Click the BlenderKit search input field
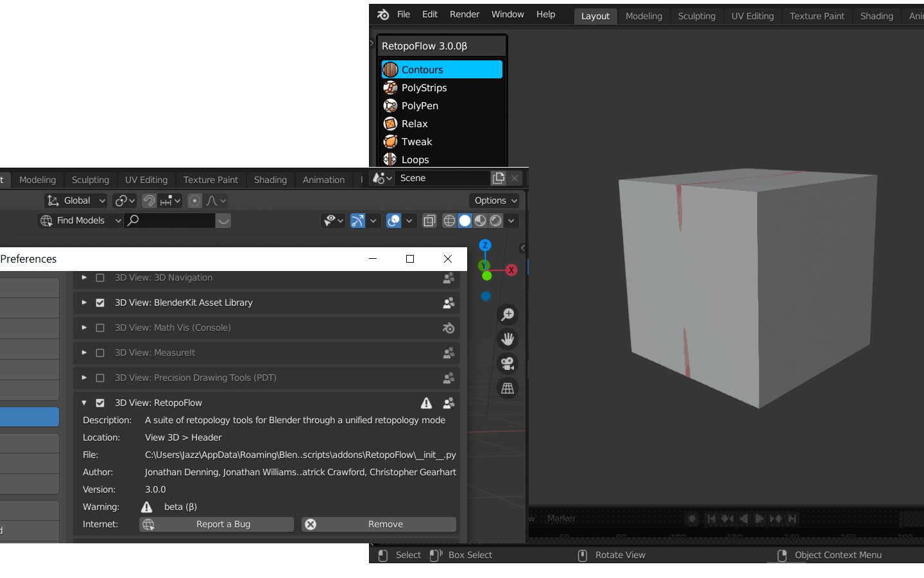The height and width of the screenshot is (578, 924). click(170, 220)
